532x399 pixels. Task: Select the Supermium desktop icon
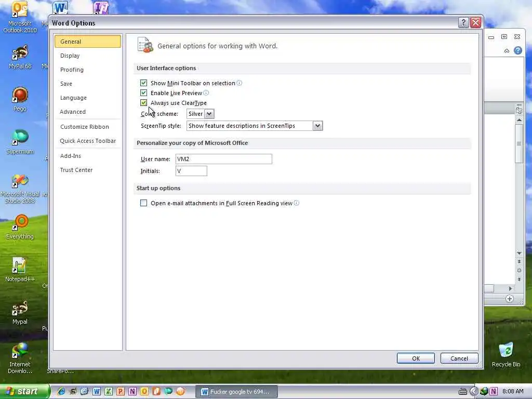[x=20, y=142]
